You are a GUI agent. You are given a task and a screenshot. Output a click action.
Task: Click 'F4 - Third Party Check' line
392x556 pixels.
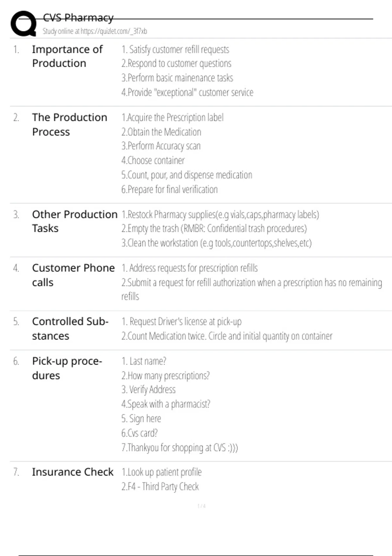[160, 487]
